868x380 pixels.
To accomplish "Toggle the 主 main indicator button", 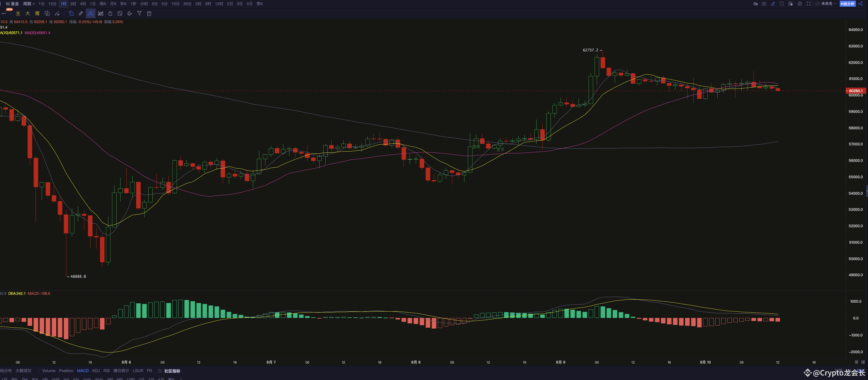I will (x=18, y=13).
